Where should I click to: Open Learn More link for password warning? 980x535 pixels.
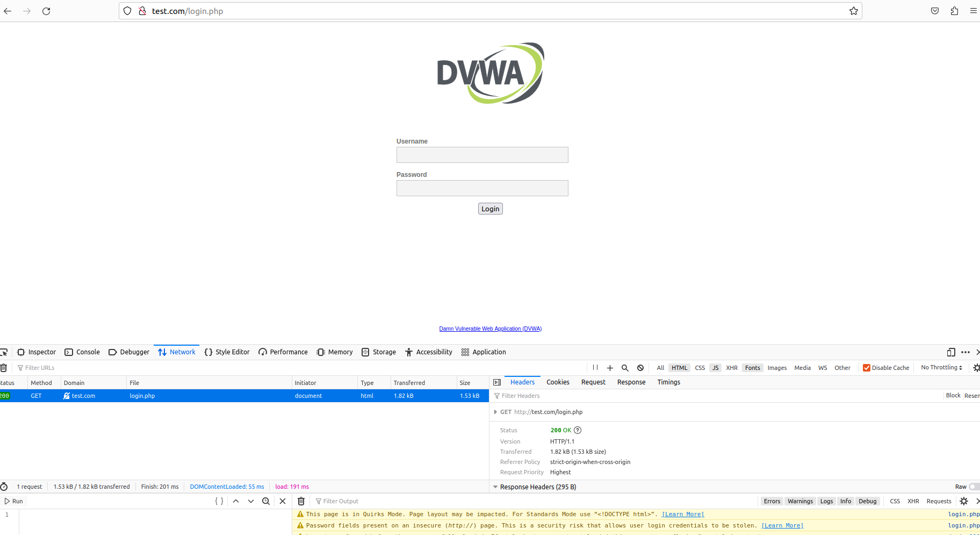click(x=782, y=526)
